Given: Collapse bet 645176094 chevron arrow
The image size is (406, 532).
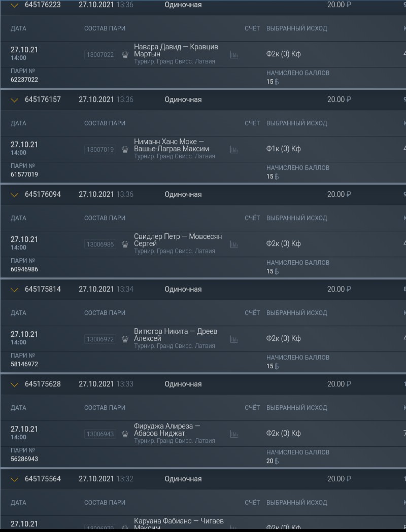Looking at the screenshot, I should (14, 195).
